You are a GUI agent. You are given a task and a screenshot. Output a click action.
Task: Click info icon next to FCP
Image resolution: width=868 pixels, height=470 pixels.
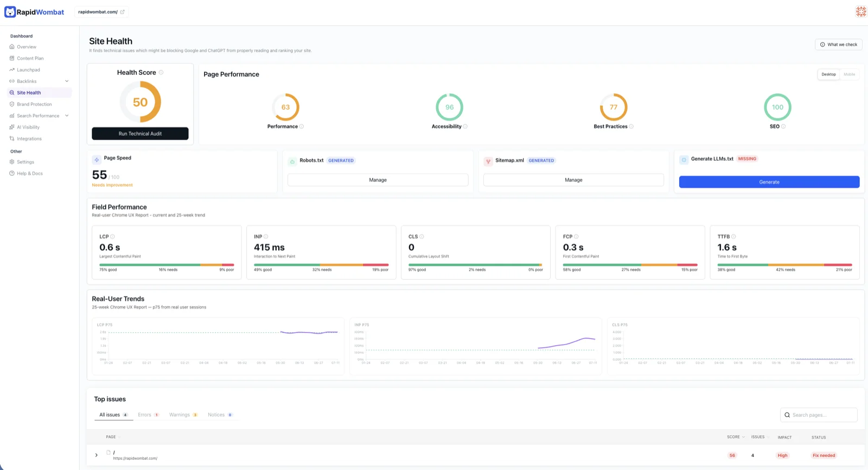click(x=576, y=237)
